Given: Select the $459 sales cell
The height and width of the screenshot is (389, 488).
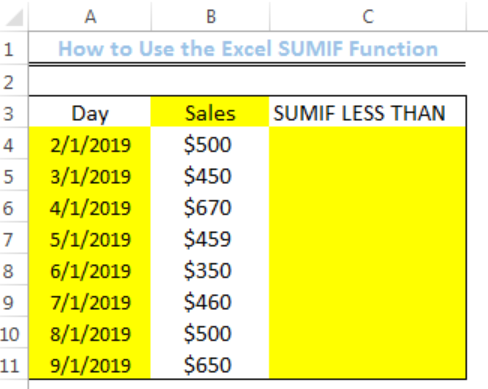Looking at the screenshot, I should click(x=210, y=238).
